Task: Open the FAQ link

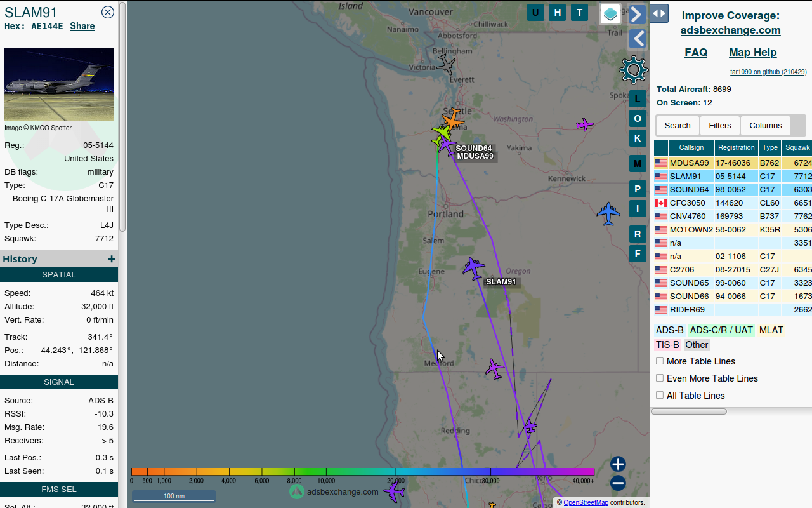Action: click(x=696, y=53)
